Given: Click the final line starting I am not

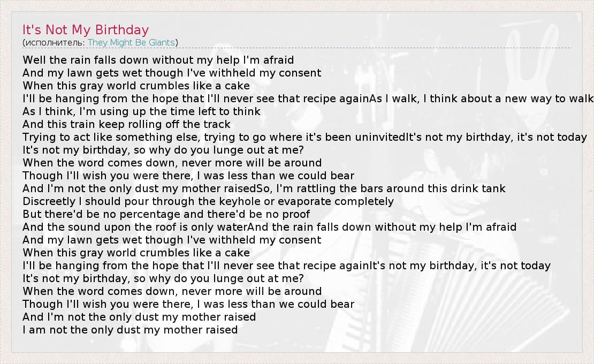Looking at the screenshot, I should (130, 330).
